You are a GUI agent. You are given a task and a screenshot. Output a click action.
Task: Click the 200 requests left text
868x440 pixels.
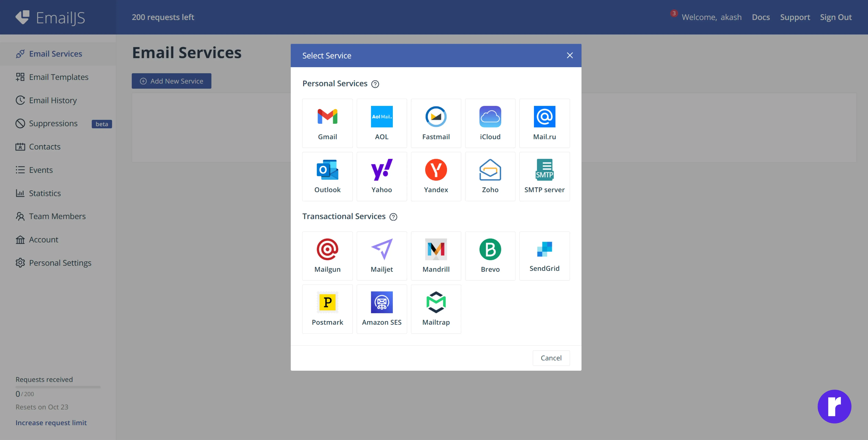pyautogui.click(x=163, y=17)
